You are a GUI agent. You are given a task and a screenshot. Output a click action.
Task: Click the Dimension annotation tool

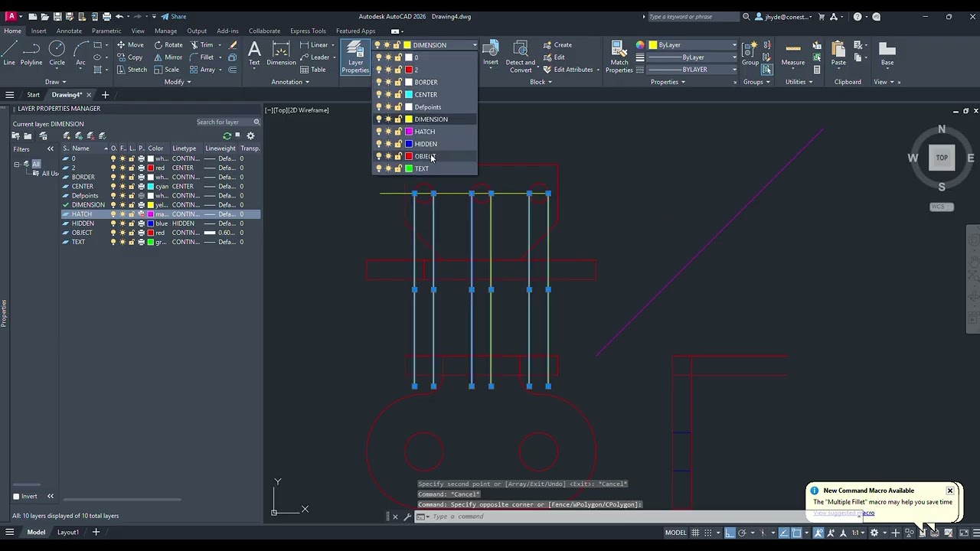281,54
